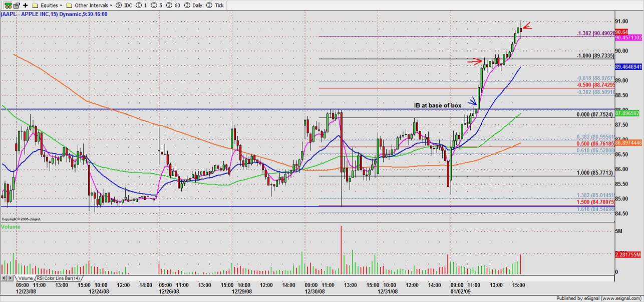Image resolution: width=644 pixels, height=302 pixels.
Task: Switch to the Tick interval
Action: [215, 4]
